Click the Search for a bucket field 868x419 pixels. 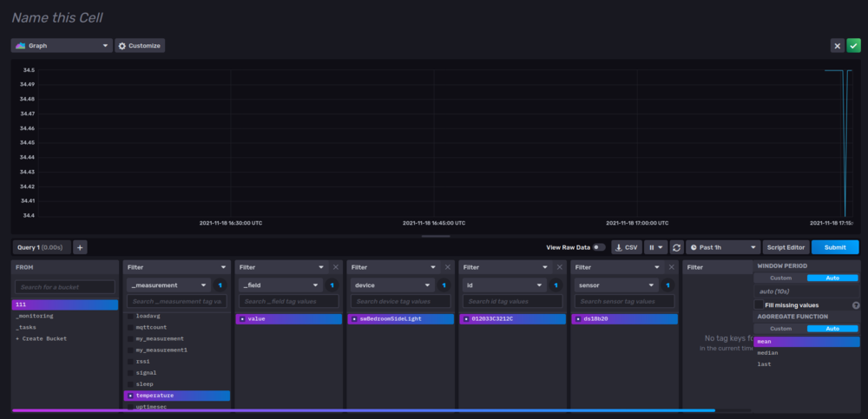point(65,286)
